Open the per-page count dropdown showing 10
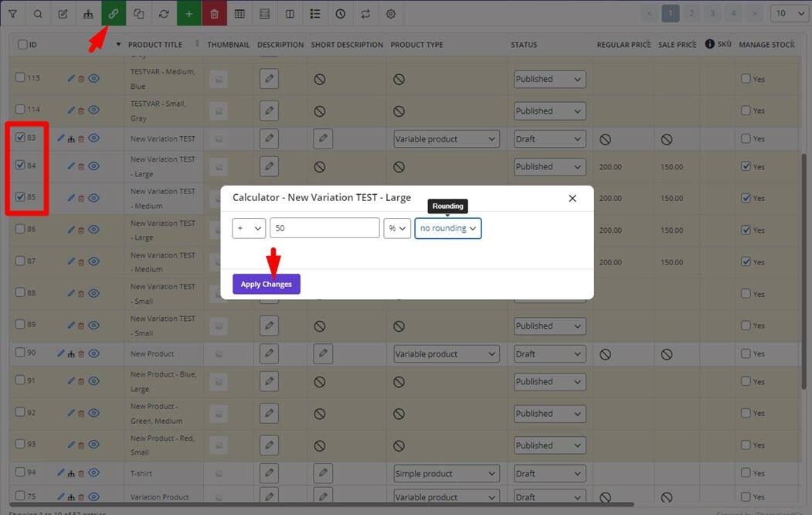The height and width of the screenshot is (515, 812). (789, 13)
